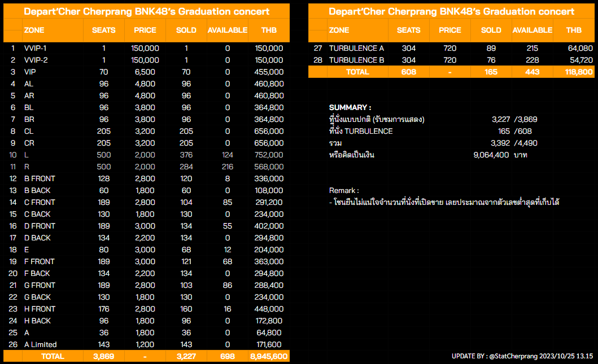Screen dimensions: 598x364
Task: Click the R zone available value 216
Action: 228,166
